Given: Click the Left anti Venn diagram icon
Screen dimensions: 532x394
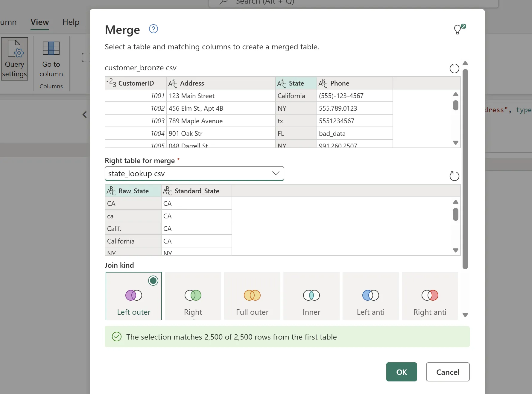Looking at the screenshot, I should point(371,295).
